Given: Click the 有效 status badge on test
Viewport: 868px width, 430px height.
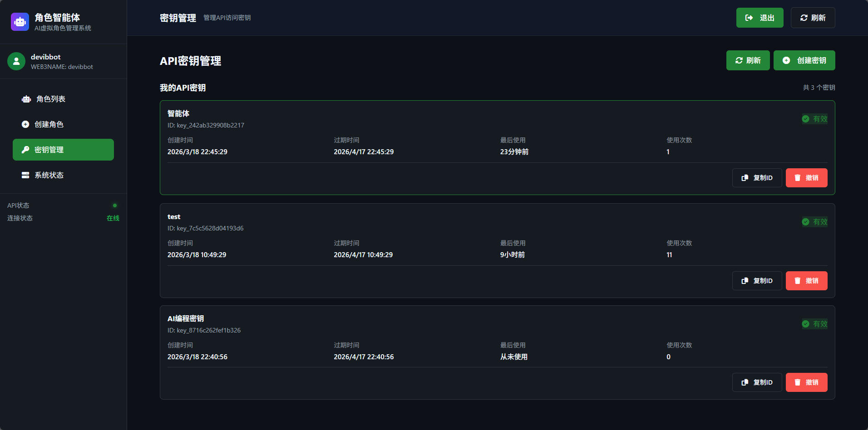Looking at the screenshot, I should pos(814,222).
